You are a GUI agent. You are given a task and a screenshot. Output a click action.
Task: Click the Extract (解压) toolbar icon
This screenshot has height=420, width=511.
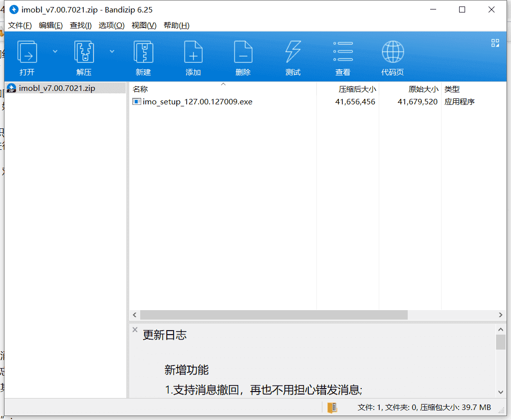(x=84, y=51)
